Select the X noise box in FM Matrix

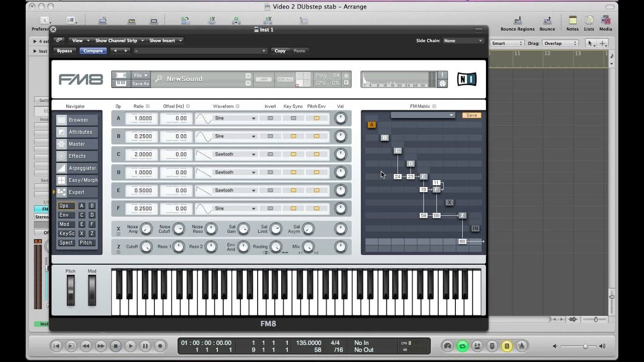tap(450, 203)
